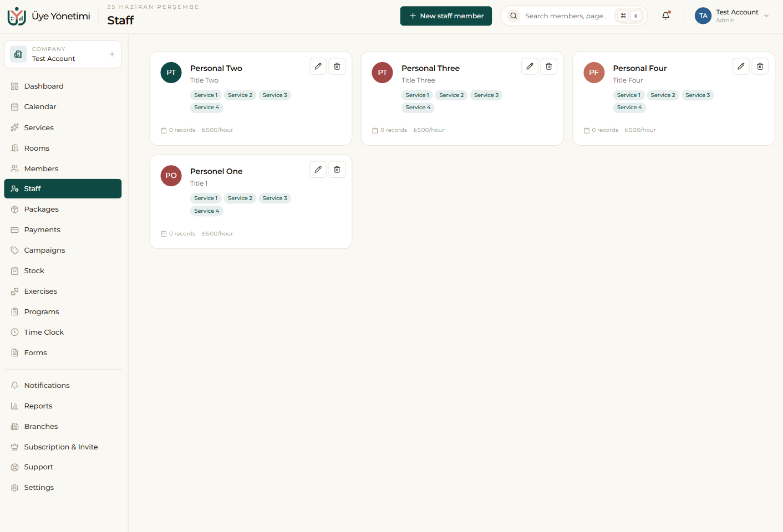Delete Personel One with the trash icon
The width and height of the screenshot is (783, 532).
tap(337, 170)
